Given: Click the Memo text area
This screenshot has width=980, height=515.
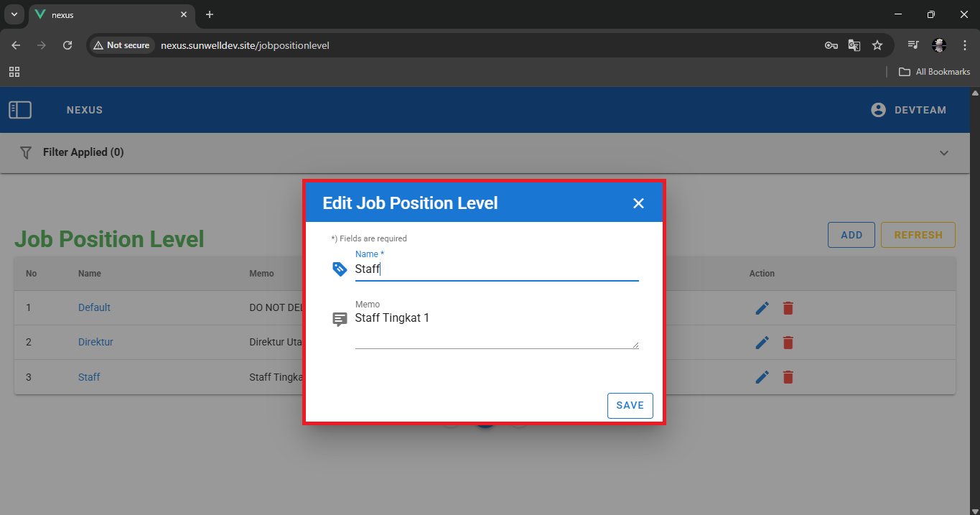Looking at the screenshot, I should click(495, 329).
